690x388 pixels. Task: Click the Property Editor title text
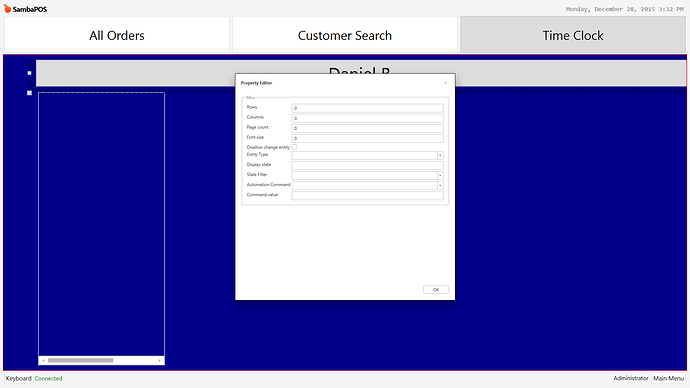pos(256,83)
